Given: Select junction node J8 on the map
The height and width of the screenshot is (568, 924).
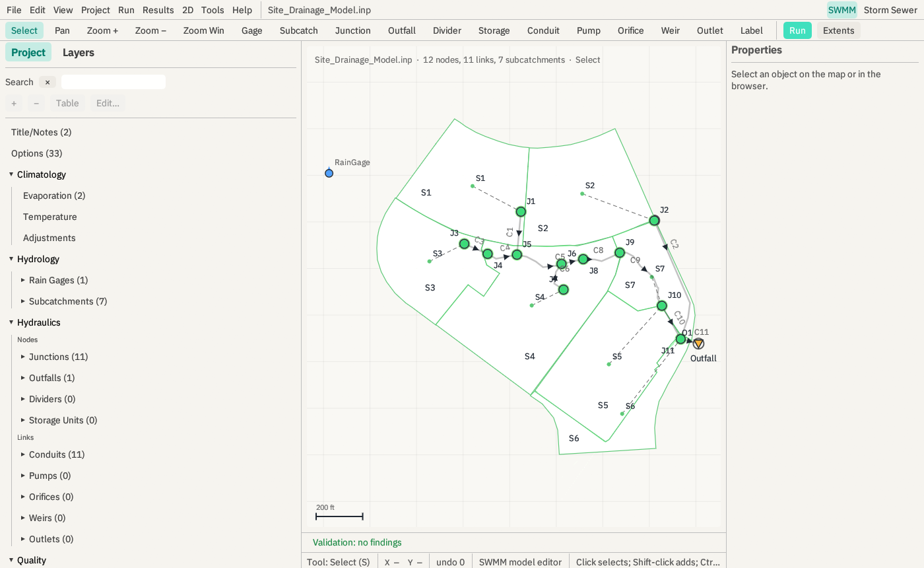Looking at the screenshot, I should pos(583,259).
